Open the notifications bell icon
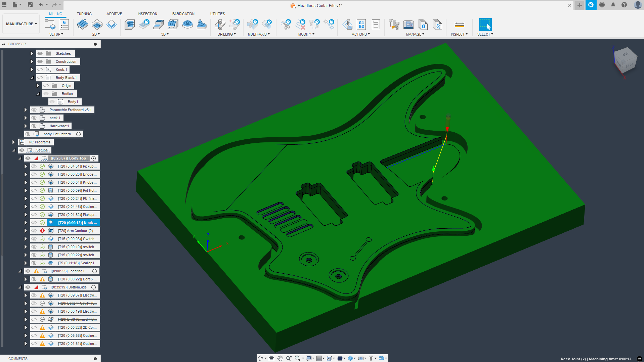 tap(613, 5)
